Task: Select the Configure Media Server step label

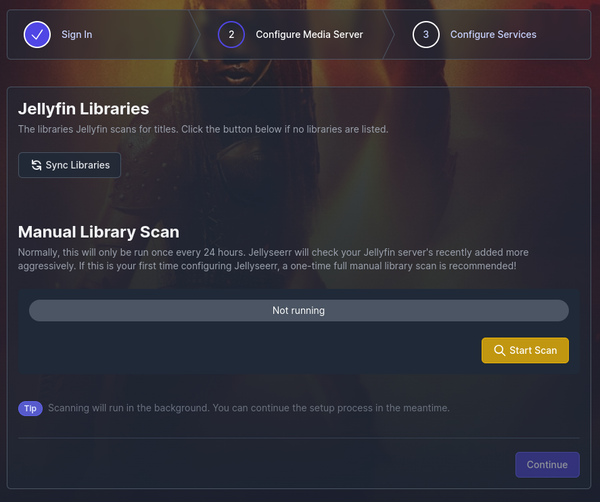Action: click(309, 35)
